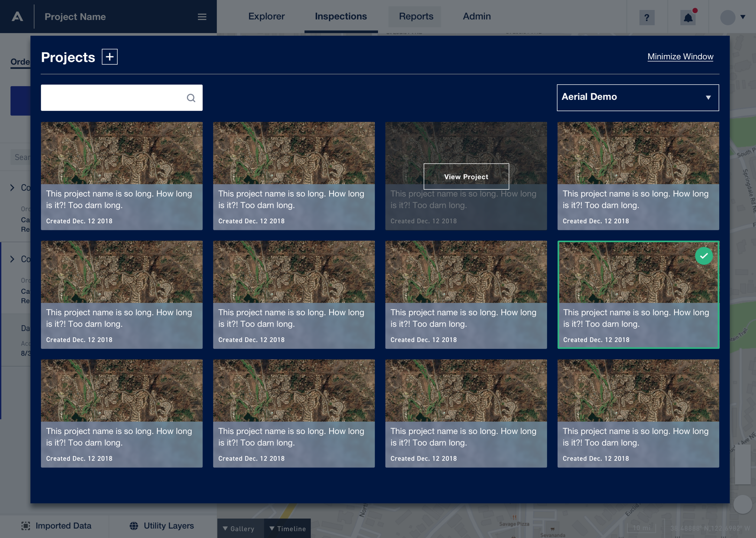Select the second project card in middle row
This screenshot has height=538, width=756.
pos(294,294)
